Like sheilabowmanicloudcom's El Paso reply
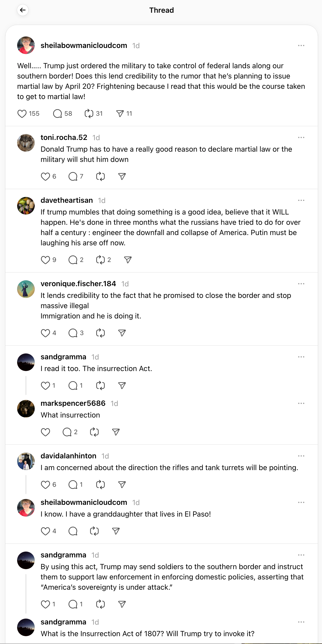 45,531
